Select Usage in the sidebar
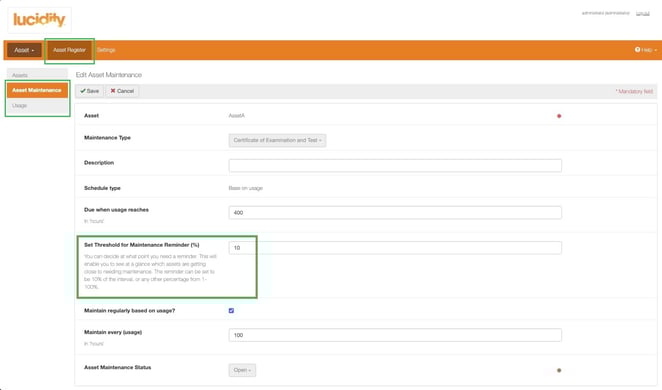This screenshot has height=390, width=662. pos(37,106)
